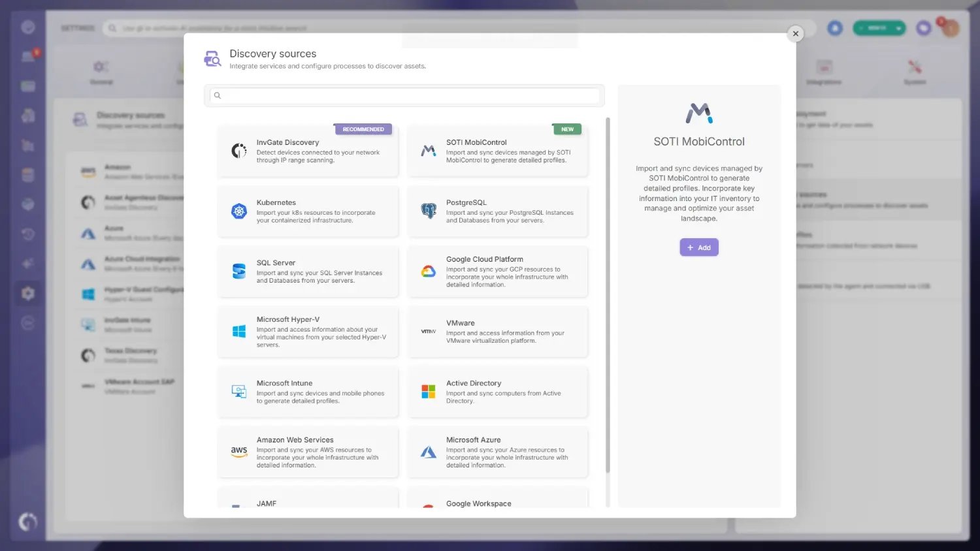Click the SOTI MobiControl logo in detail panel
This screenshot has width=980, height=551.
pyautogui.click(x=699, y=113)
